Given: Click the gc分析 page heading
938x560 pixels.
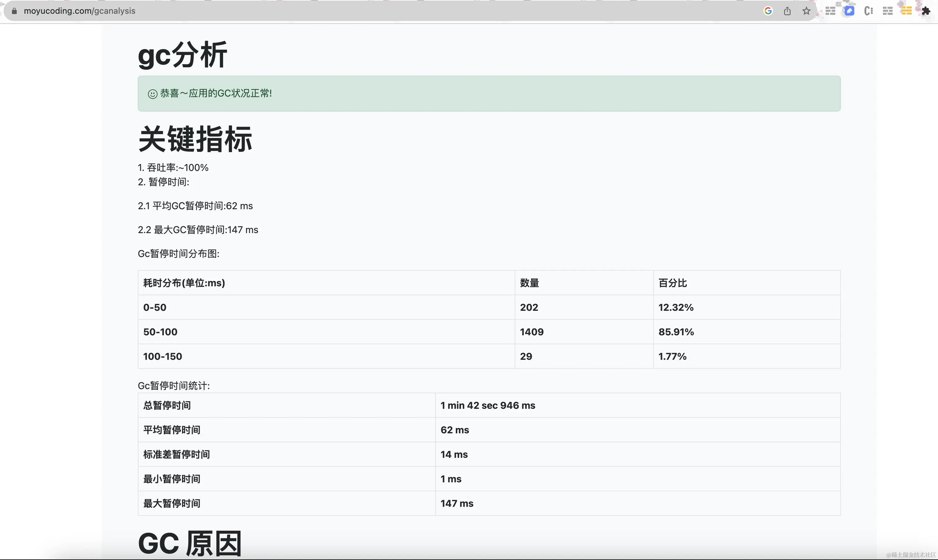Looking at the screenshot, I should click(x=182, y=55).
